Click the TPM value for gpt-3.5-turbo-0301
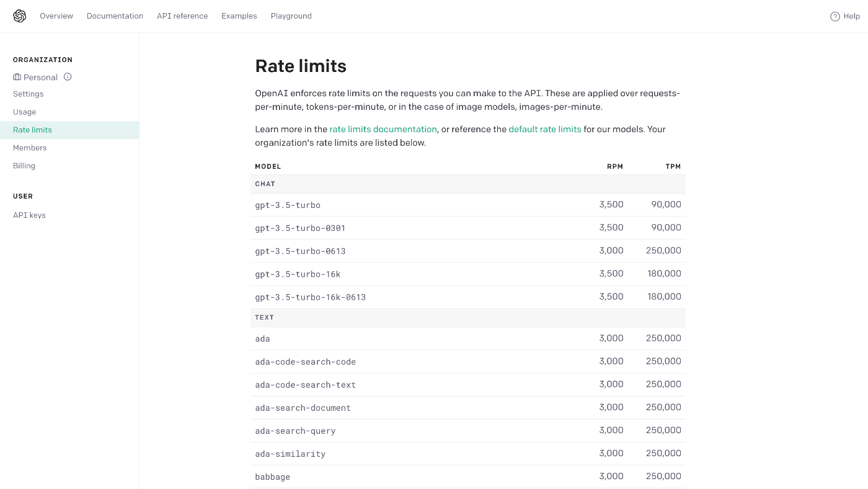This screenshot has height=489, width=868. [x=666, y=228]
